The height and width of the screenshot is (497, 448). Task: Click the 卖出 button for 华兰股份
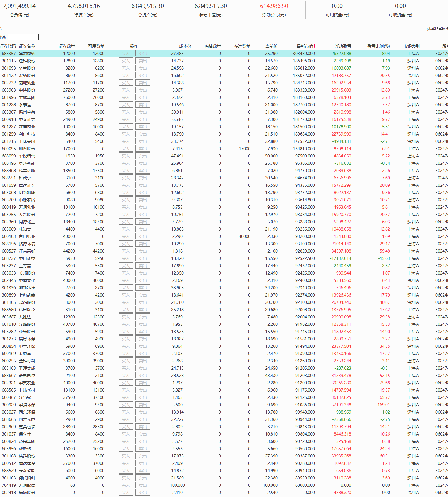(143, 68)
